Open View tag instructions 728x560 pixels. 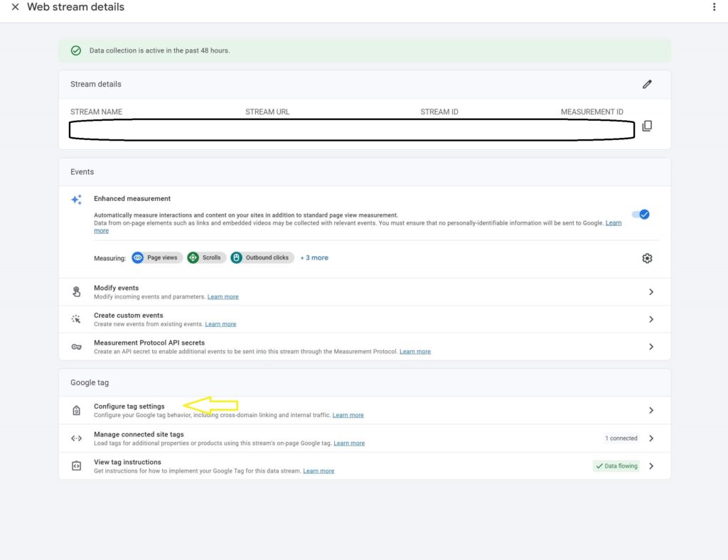[365, 465]
